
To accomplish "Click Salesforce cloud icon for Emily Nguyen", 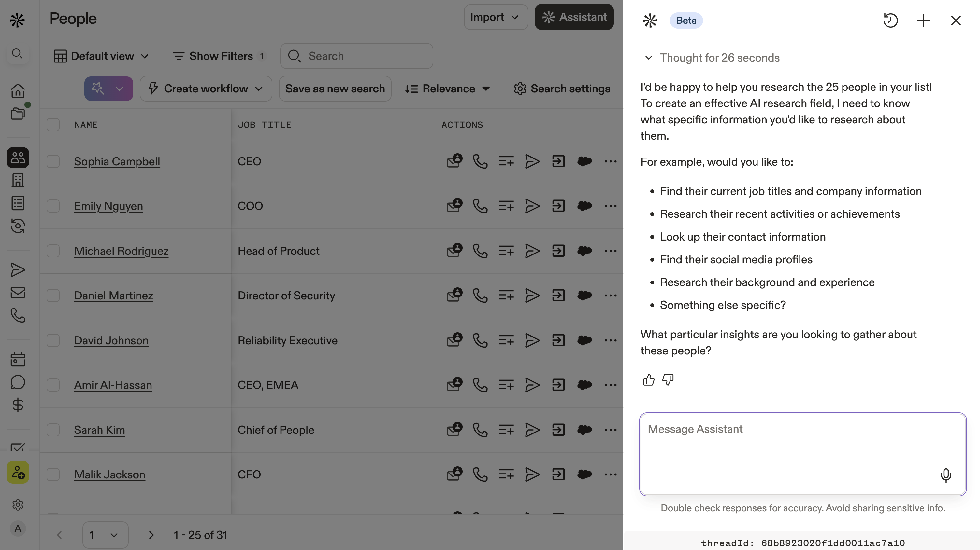I will click(x=584, y=206).
